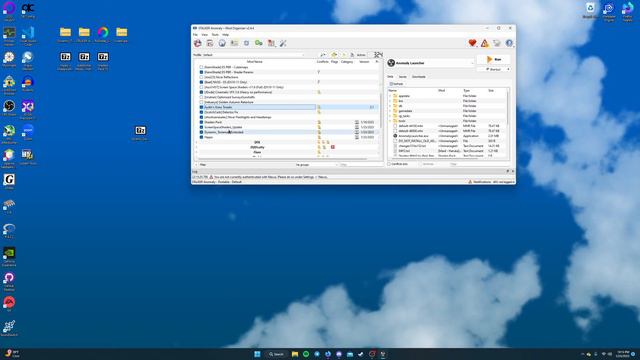Click the Run button
The width and height of the screenshot is (640, 360).
point(494,60)
